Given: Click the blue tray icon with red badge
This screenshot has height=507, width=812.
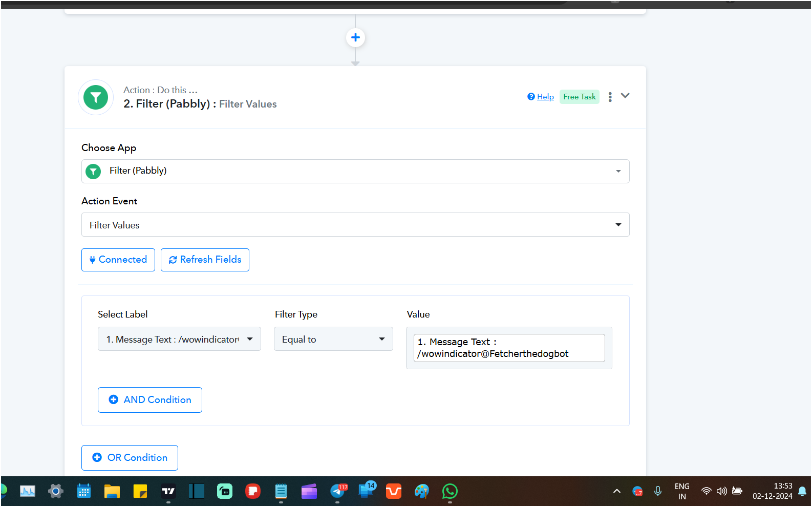Looking at the screenshot, I should (637, 492).
